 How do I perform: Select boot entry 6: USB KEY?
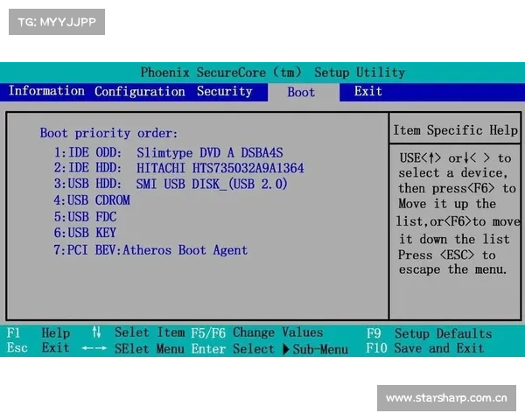(85, 233)
